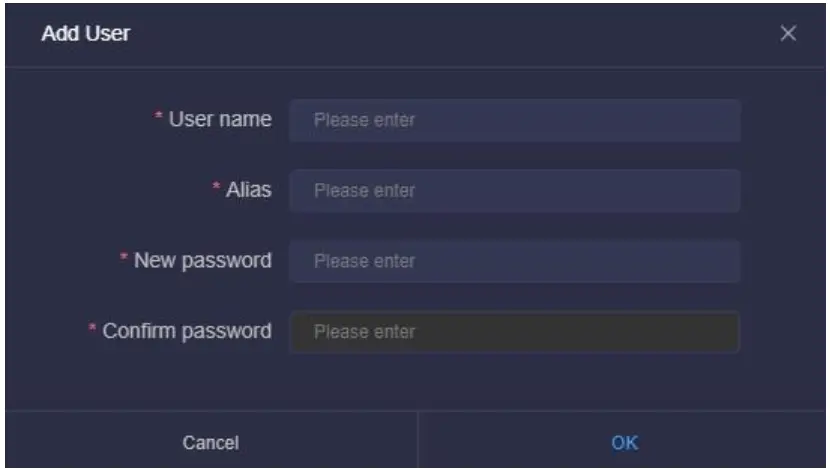Confirm with the OK button
Viewport: 830px width, 469px height.
pyautogui.click(x=624, y=441)
